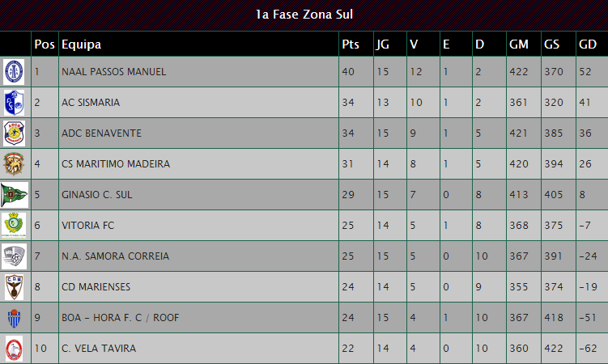
Task: Select the AC SISMARIA team name
Action: pos(91,102)
